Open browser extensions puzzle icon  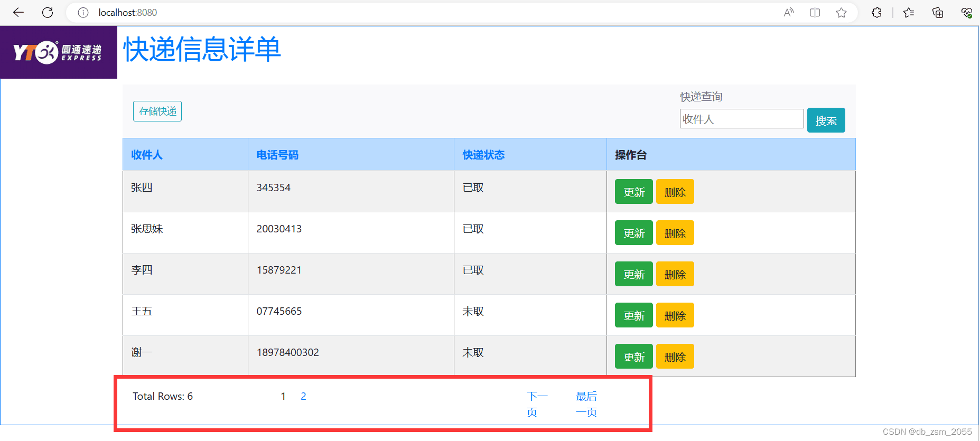877,13
